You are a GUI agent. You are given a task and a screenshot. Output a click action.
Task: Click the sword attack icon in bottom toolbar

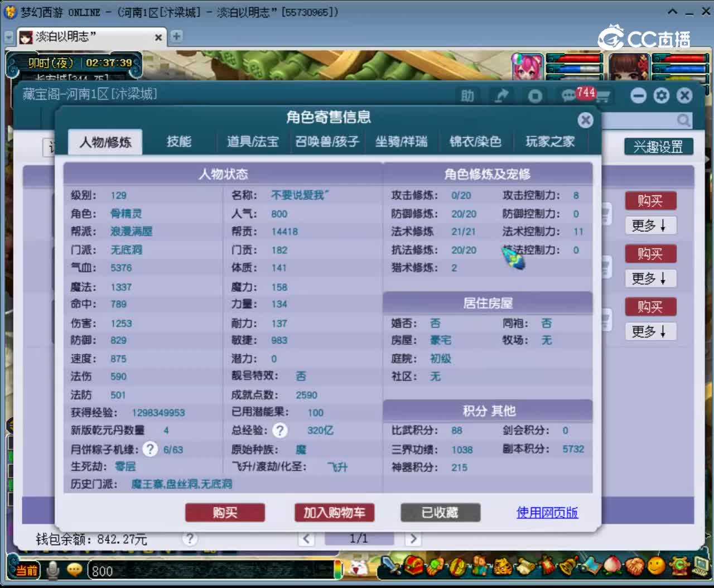click(x=392, y=566)
